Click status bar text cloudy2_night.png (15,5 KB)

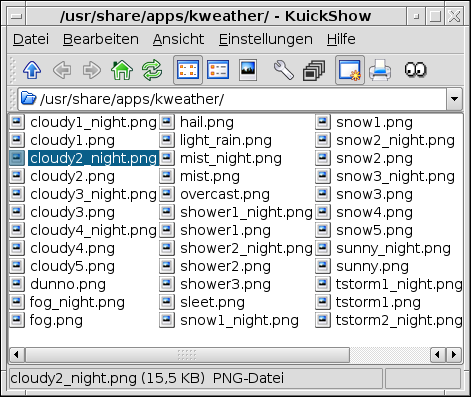click(107, 378)
